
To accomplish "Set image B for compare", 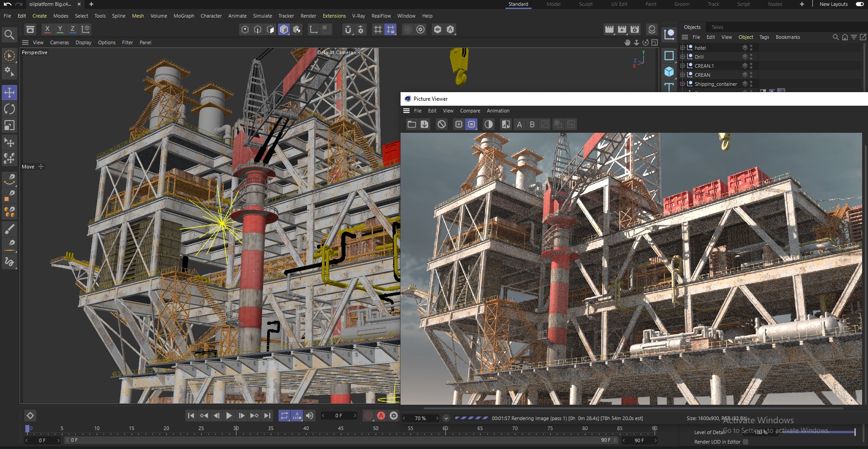I will tap(532, 124).
